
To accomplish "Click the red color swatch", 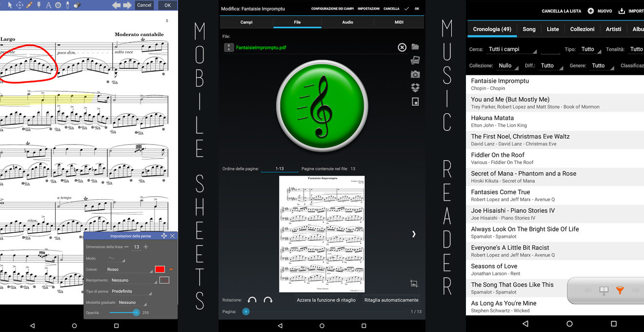I will click(160, 270).
